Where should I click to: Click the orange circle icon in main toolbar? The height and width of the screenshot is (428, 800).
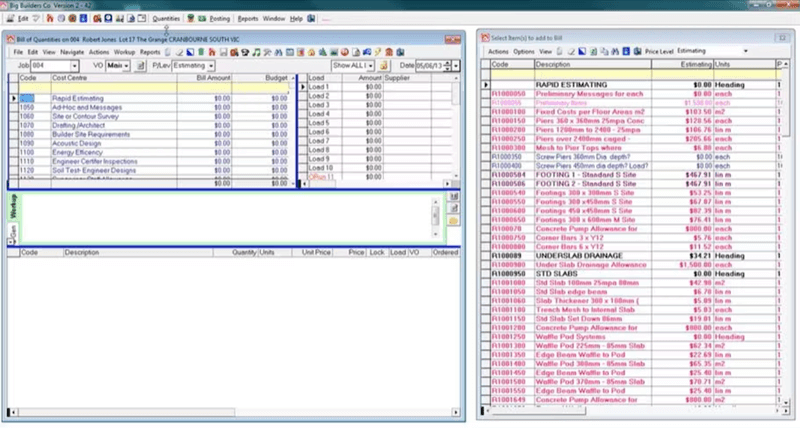72,18
